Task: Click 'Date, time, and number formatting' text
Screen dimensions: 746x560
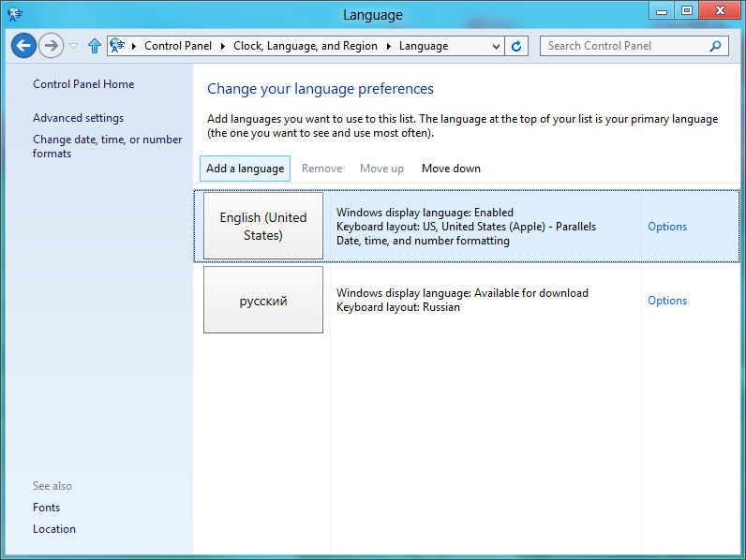Action: point(423,241)
